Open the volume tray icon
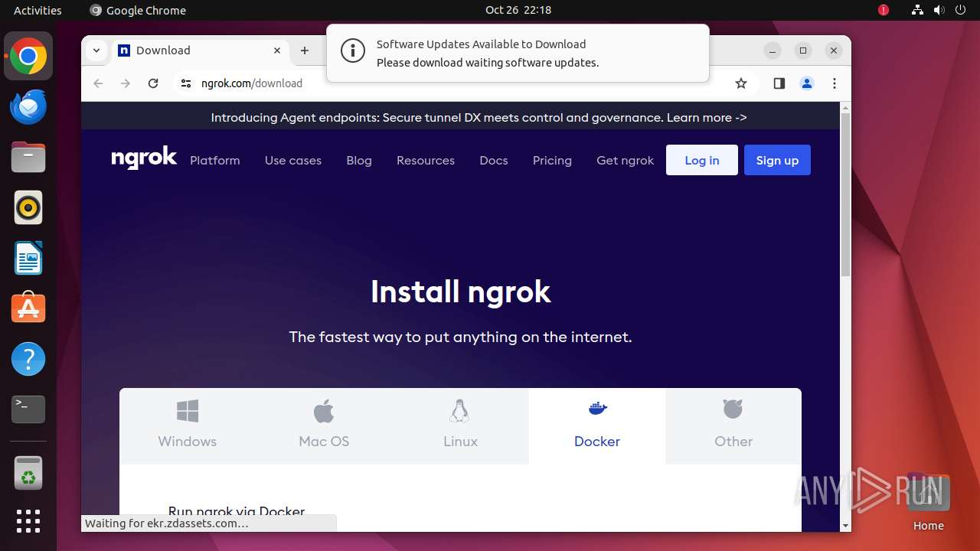This screenshot has height=551, width=980. [x=939, y=10]
